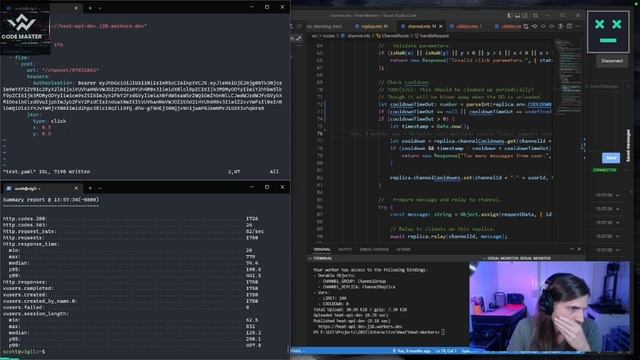Viewport: 640px width, 360px height.
Task: Click the CONNECTED status label
Action: point(604,170)
